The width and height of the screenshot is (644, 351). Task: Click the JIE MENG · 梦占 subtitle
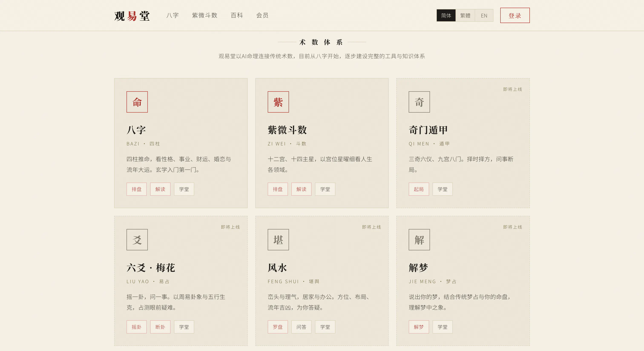coord(433,281)
